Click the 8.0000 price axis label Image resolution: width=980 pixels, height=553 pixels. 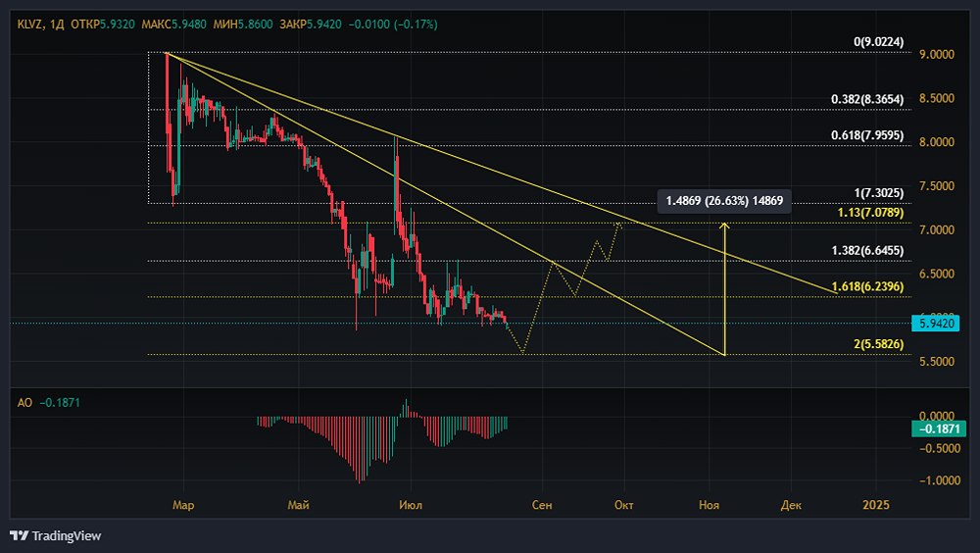pyautogui.click(x=936, y=142)
